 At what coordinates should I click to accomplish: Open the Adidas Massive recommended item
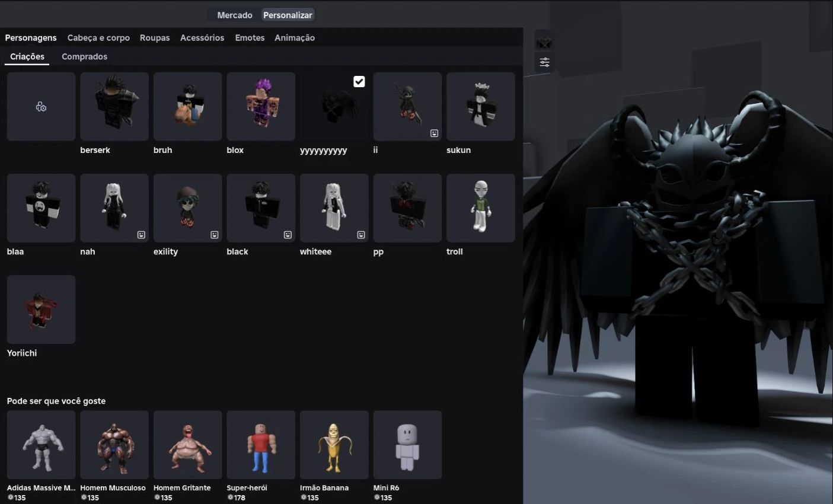[41, 445]
